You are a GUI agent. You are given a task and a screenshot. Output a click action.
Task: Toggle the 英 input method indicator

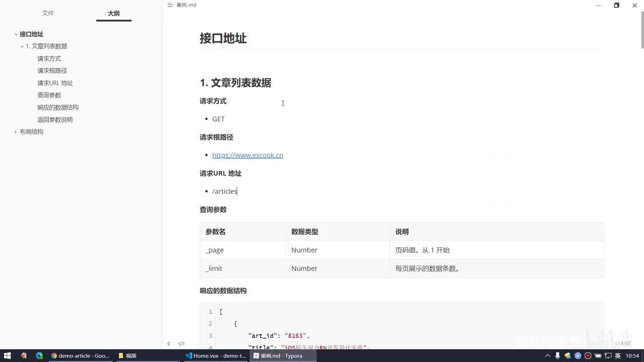click(x=617, y=356)
